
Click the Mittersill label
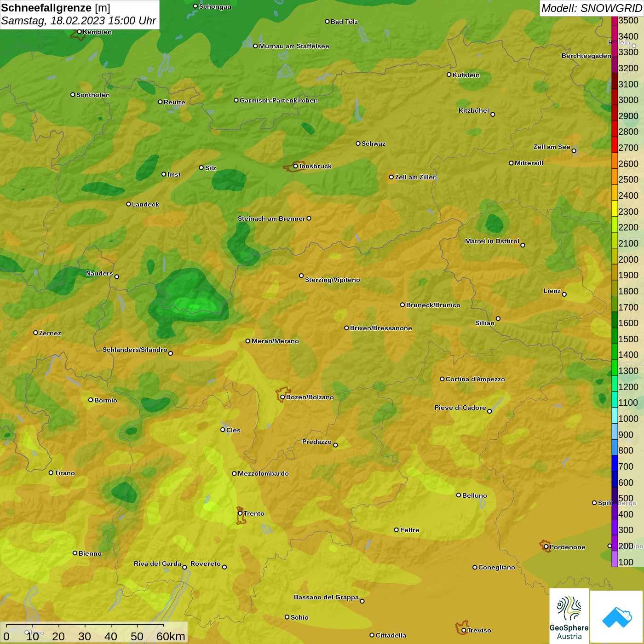(x=529, y=163)
